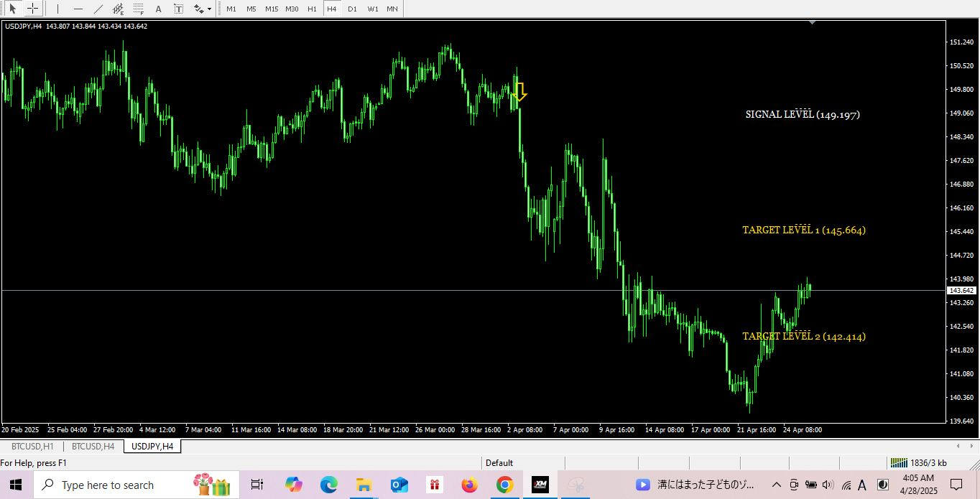Viewport: 980px width, 499px height.
Task: Switch timeframe to W1
Action: [372, 9]
